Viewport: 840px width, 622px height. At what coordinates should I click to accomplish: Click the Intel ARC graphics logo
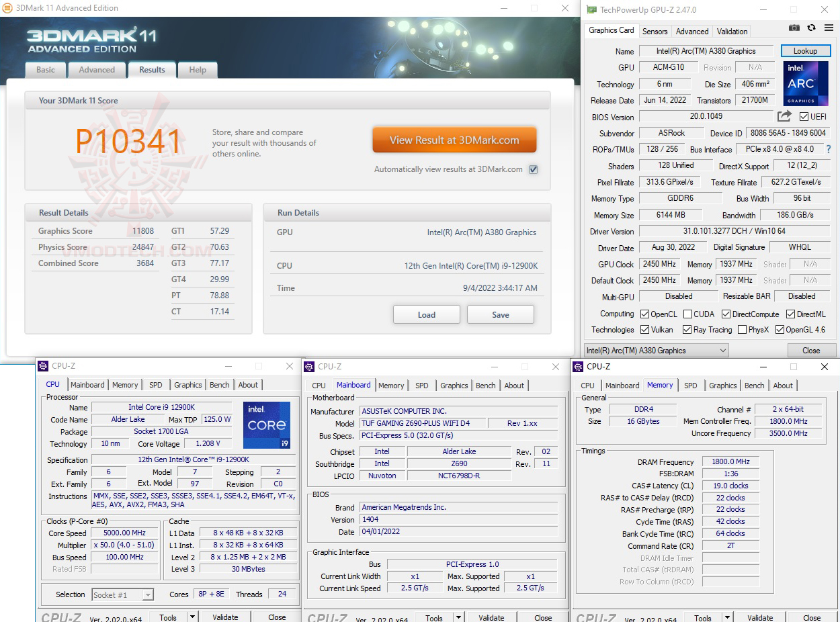(805, 84)
